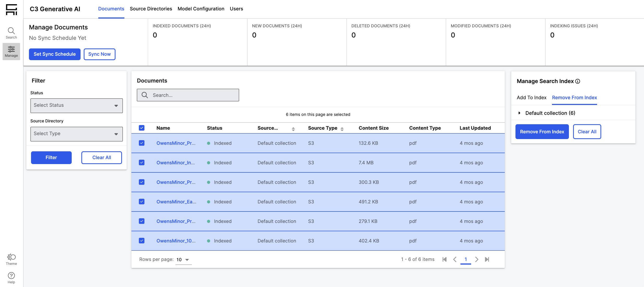This screenshot has height=287, width=644.
Task: Uncheck the OwensMinor_10 row checkbox
Action: tap(142, 241)
